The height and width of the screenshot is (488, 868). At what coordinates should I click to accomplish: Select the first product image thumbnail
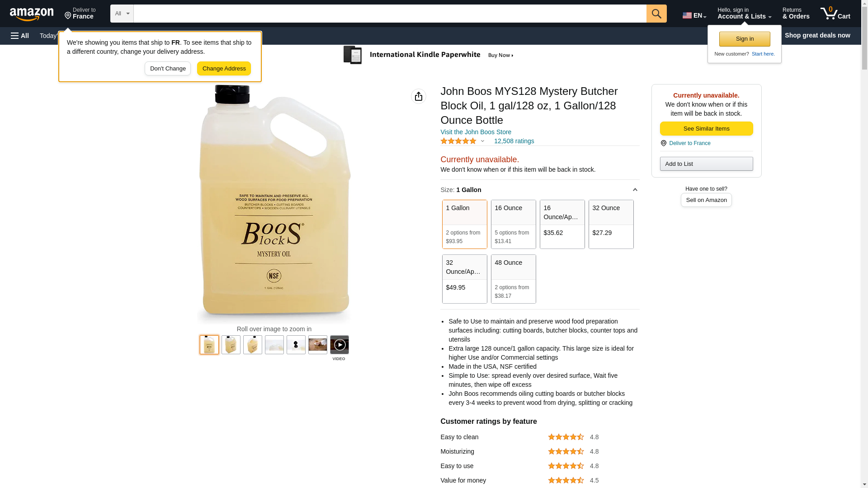(x=209, y=345)
